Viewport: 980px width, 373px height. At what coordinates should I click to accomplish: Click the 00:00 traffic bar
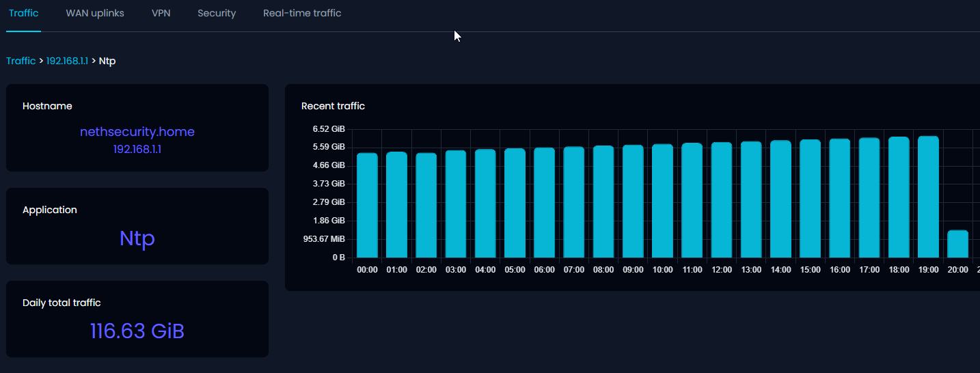click(367, 205)
